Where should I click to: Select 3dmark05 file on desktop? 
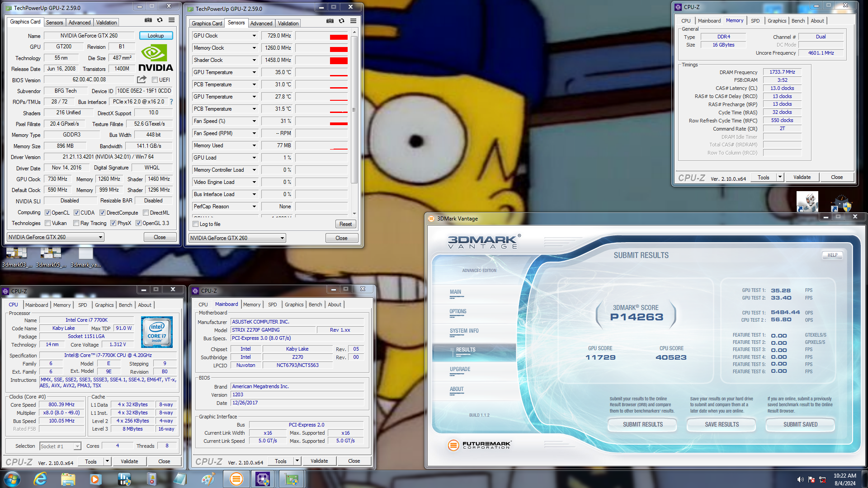[51, 258]
